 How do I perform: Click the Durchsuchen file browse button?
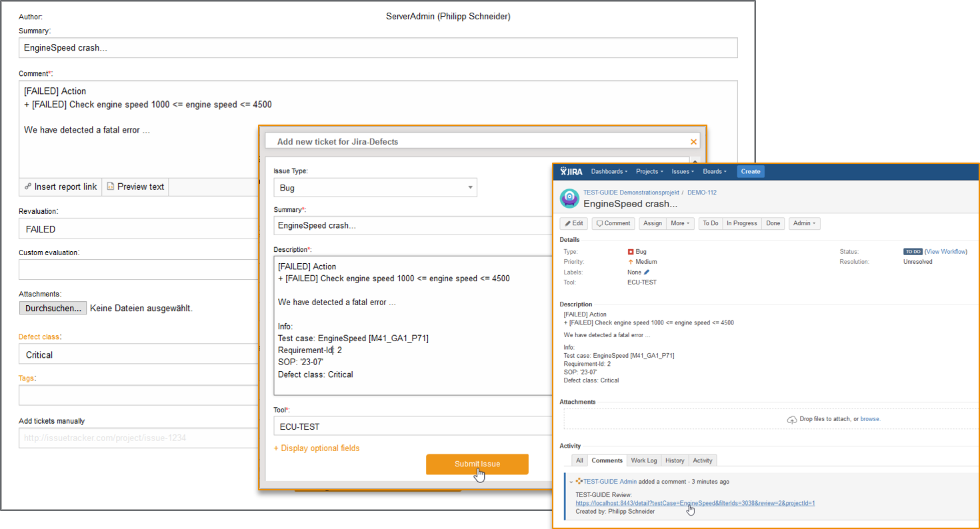coord(53,308)
